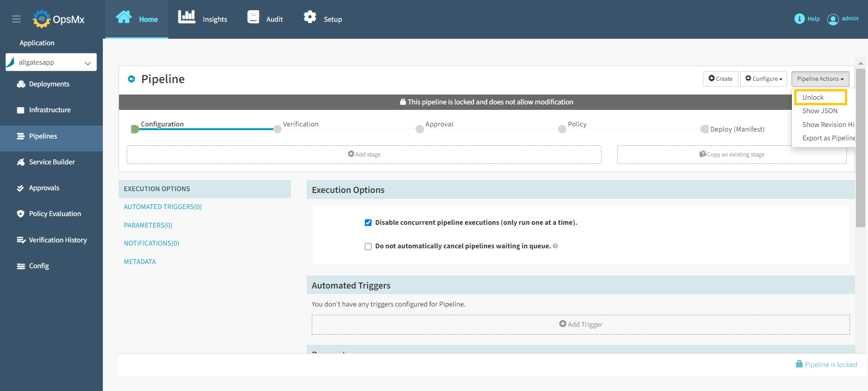The width and height of the screenshot is (868, 391).
Task: Open Insights chart icon
Action: [x=187, y=17]
